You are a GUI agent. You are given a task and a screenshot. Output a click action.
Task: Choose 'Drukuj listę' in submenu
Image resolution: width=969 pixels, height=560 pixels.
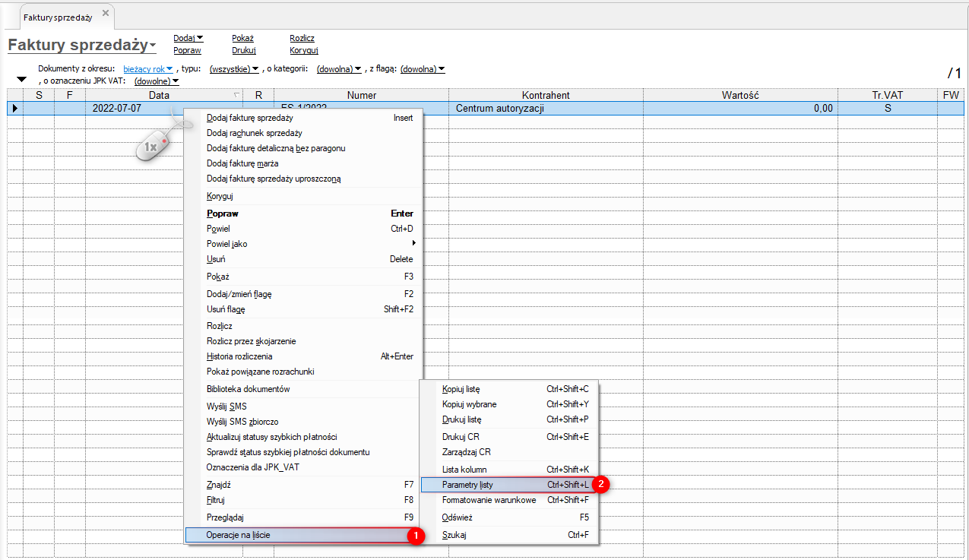[x=509, y=419]
